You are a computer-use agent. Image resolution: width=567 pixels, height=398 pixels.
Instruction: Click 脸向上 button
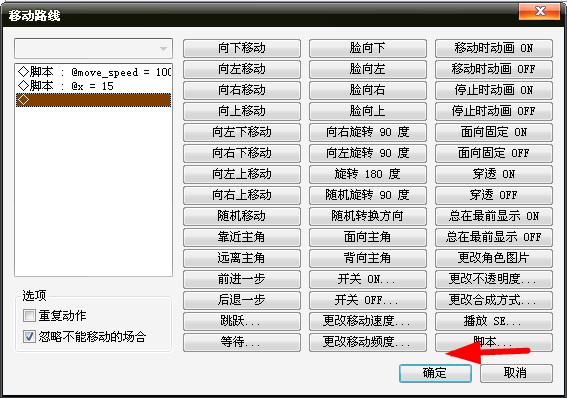[368, 111]
